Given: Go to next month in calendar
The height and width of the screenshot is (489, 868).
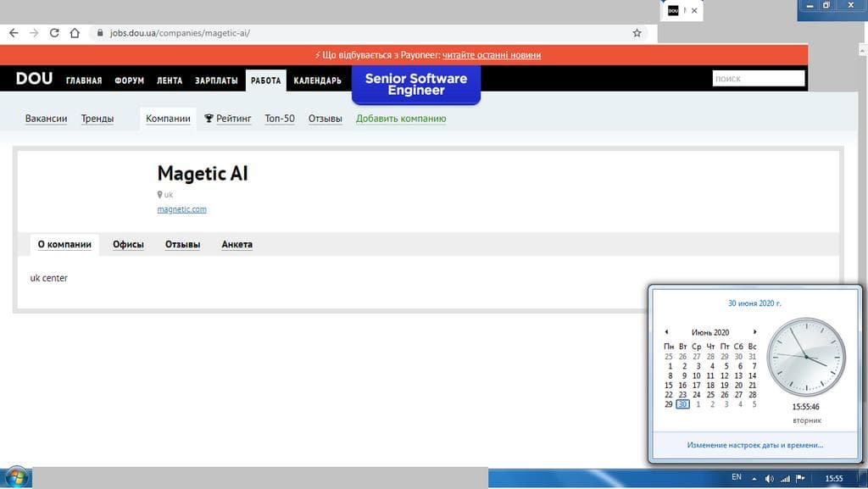Looking at the screenshot, I should coord(754,332).
